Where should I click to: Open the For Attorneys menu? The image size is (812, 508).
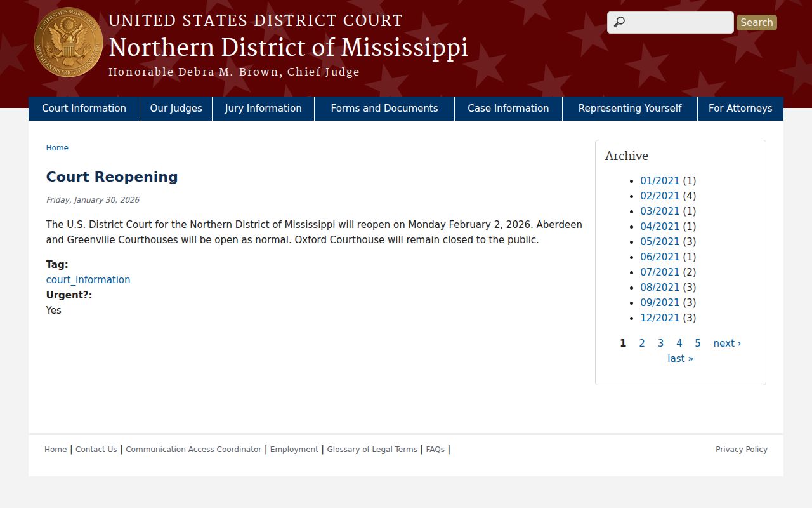[740, 109]
